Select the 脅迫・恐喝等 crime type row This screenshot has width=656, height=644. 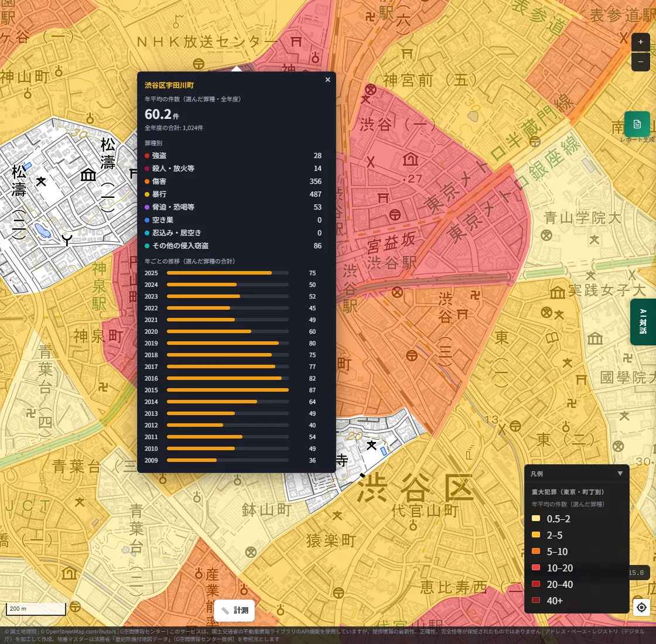(x=233, y=207)
